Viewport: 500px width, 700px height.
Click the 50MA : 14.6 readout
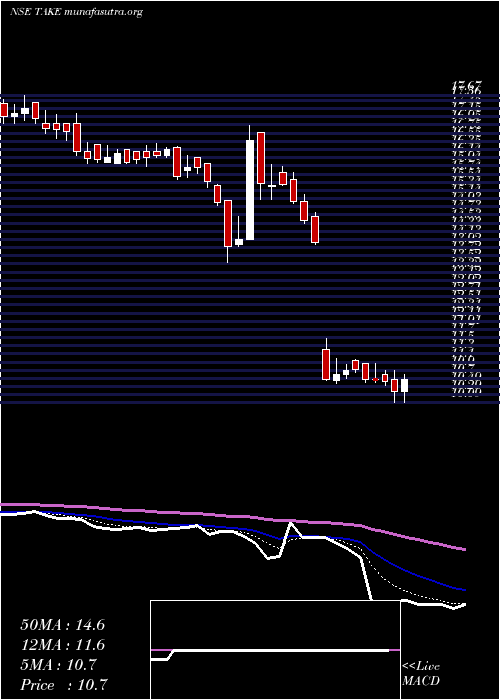(x=62, y=625)
